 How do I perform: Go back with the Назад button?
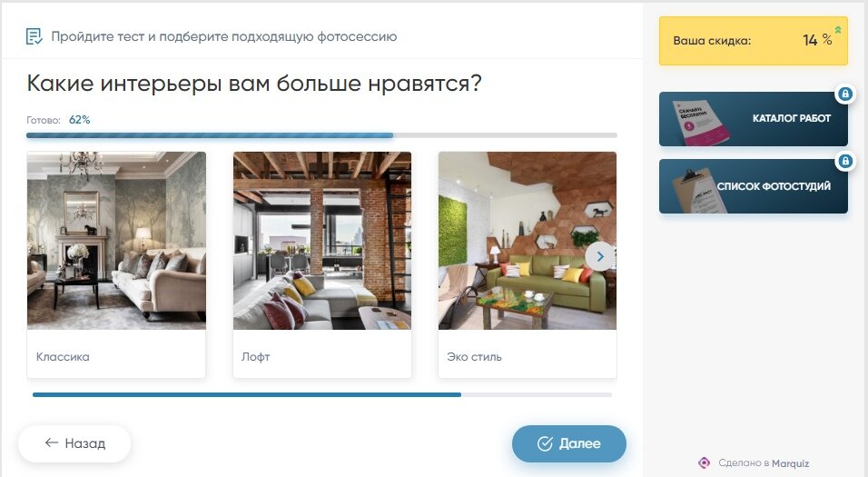[x=74, y=443]
